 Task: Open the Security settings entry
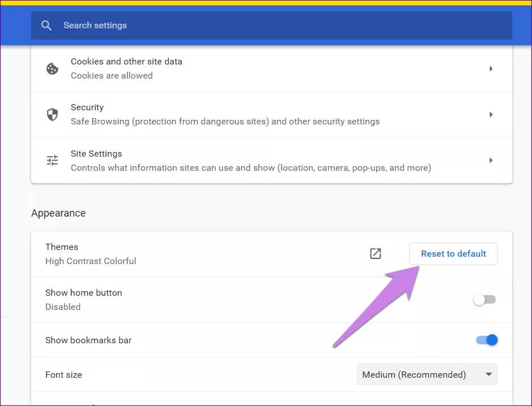[87, 107]
